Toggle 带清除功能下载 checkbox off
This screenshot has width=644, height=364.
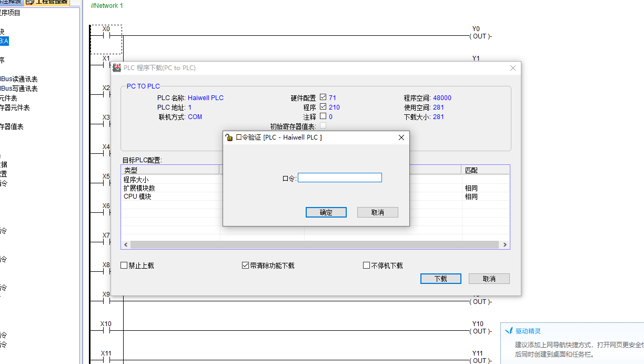[245, 265]
